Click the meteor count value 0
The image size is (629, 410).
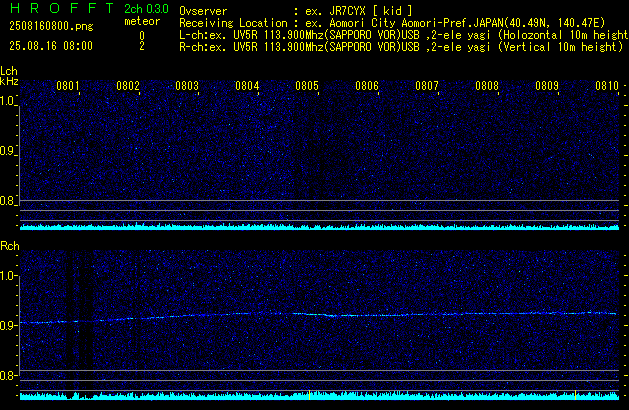click(142, 36)
